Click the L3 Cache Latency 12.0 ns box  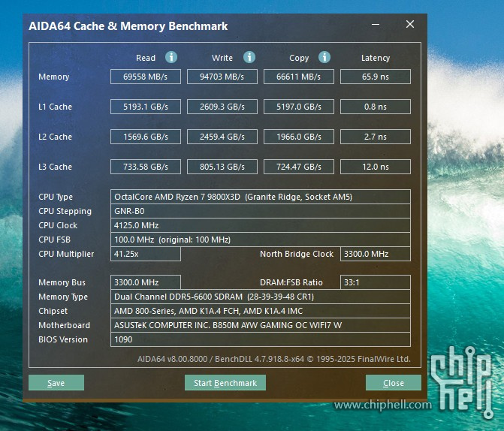tap(375, 167)
